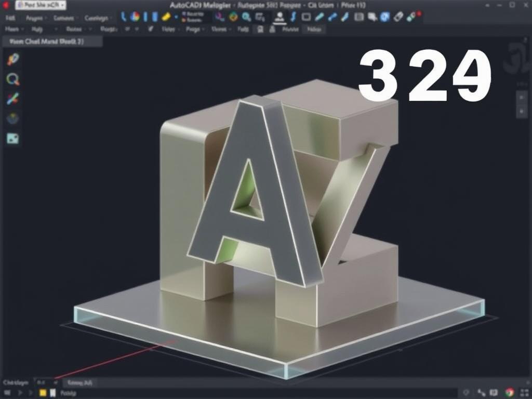Click the gray screen-grid toolbar icon
Viewport: 532px width, 399px height.
[260, 17]
